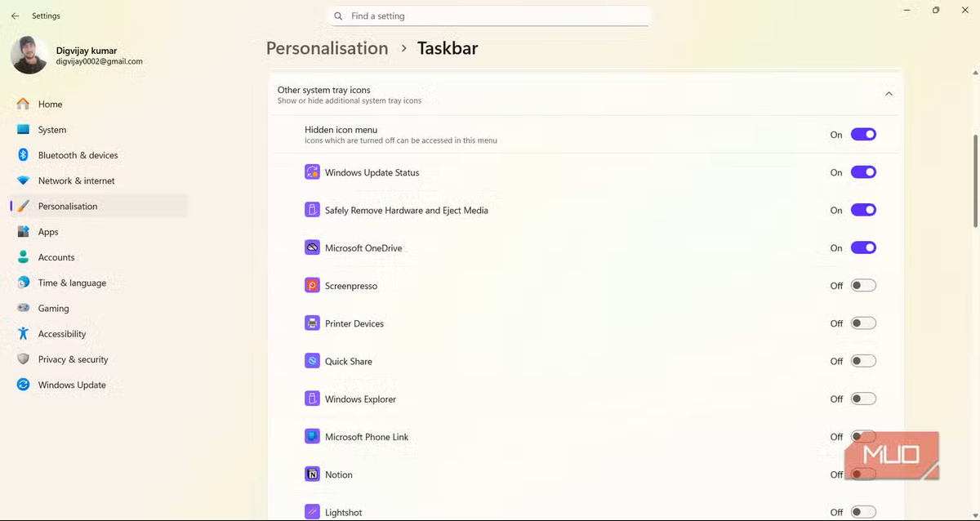Screen dimensions: 980x521
Task: Enable the Quick Share toggle
Action: click(863, 361)
